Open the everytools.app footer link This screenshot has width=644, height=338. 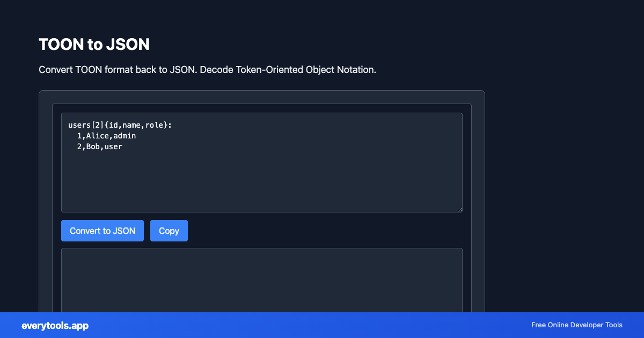[54, 325]
